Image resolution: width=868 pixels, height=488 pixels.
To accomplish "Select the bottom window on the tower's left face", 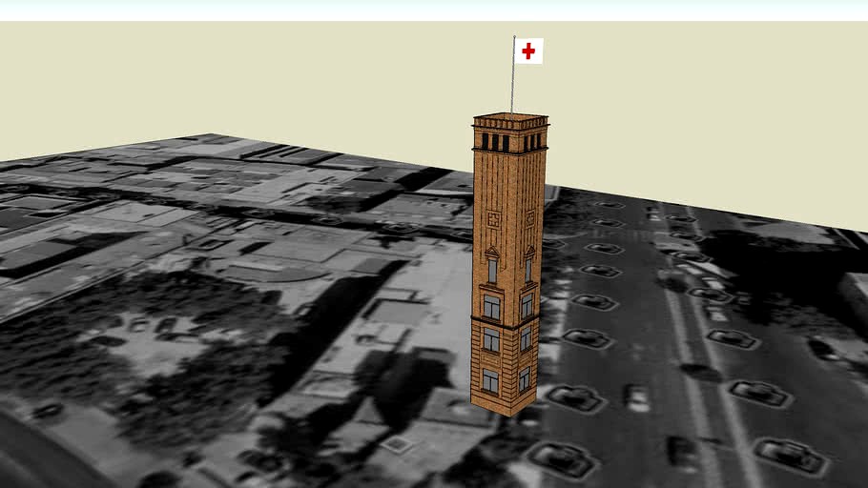I will click(490, 380).
